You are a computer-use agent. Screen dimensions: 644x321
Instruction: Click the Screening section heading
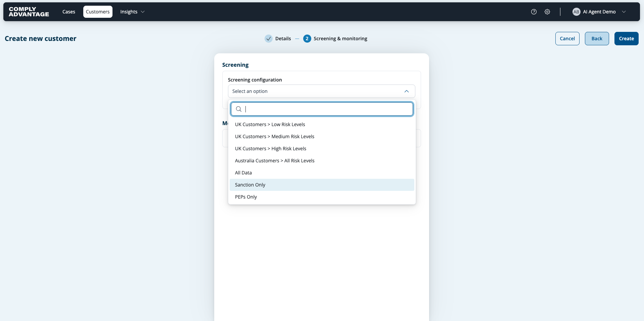pos(235,65)
